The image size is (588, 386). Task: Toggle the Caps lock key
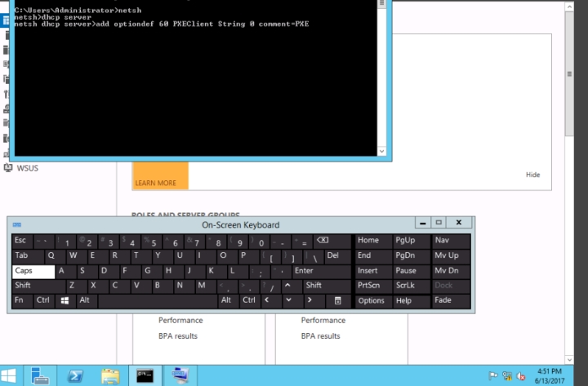33,271
